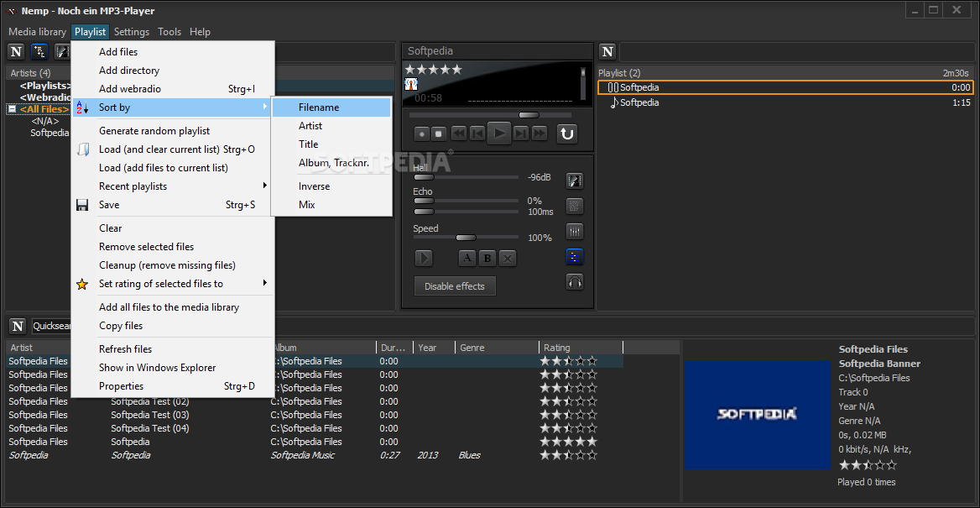The width and height of the screenshot is (980, 508).
Task: Jump to the previous track
Action: click(x=477, y=134)
